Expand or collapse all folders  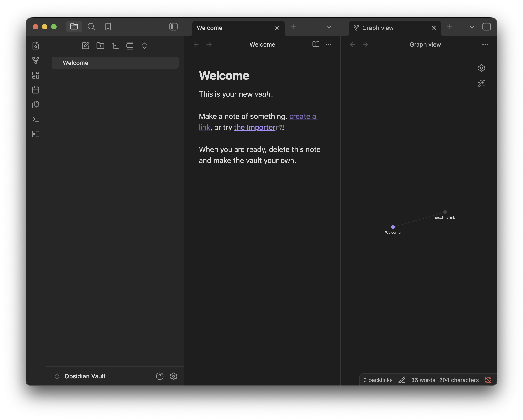point(145,45)
